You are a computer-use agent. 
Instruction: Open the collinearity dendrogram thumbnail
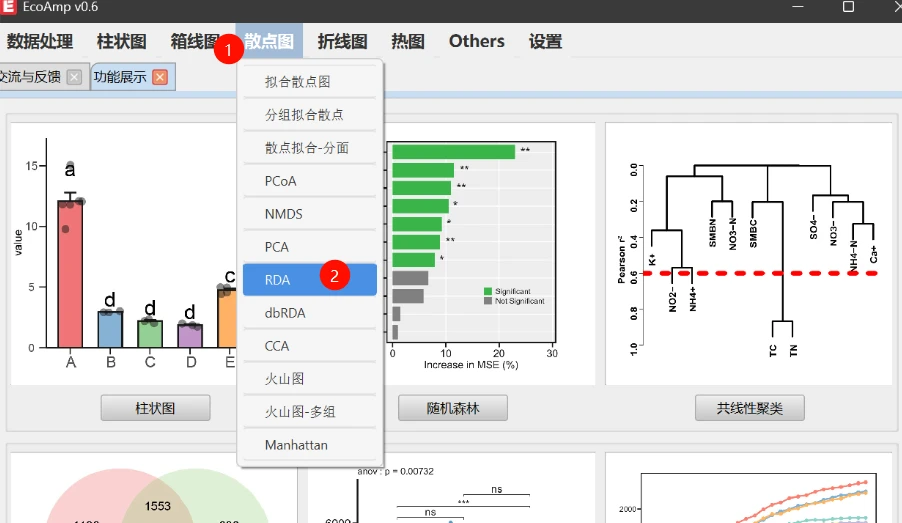[x=748, y=254]
